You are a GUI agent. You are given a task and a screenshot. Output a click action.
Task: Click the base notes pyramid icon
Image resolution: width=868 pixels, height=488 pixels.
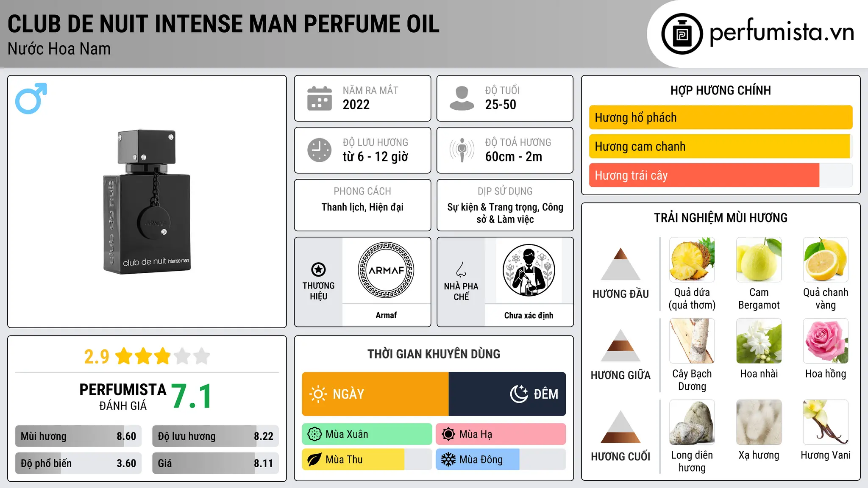coord(620,427)
